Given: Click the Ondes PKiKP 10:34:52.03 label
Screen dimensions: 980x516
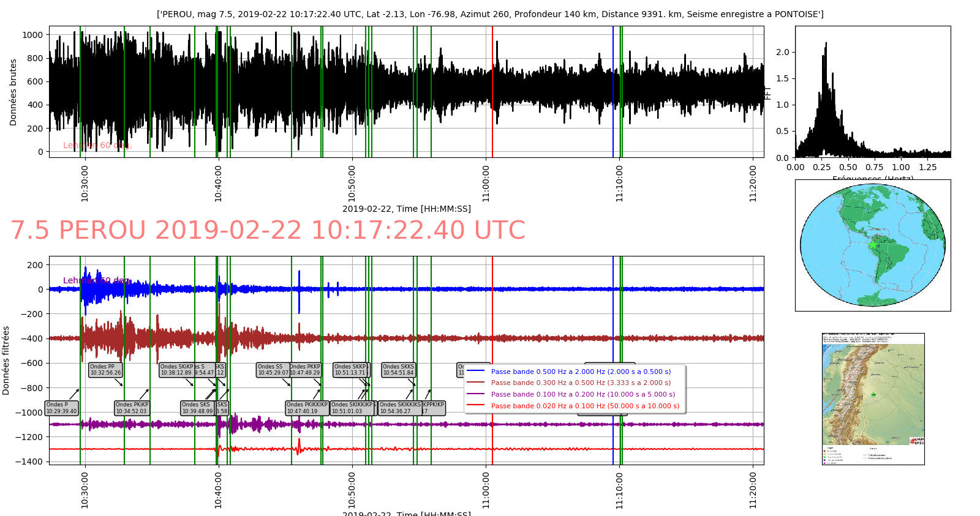Looking at the screenshot, I should 132,408.
